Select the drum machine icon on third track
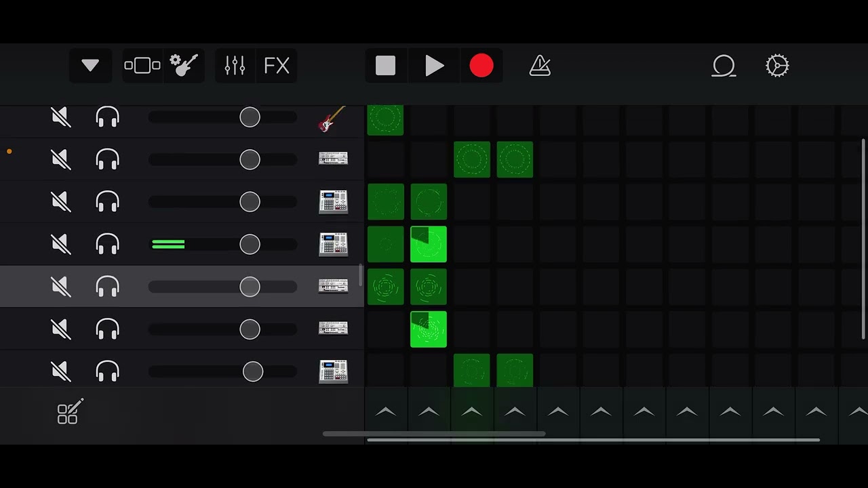This screenshot has height=488, width=868. click(333, 202)
